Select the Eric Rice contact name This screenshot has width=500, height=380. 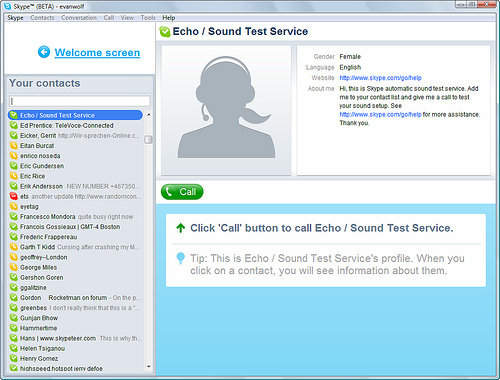click(32, 176)
